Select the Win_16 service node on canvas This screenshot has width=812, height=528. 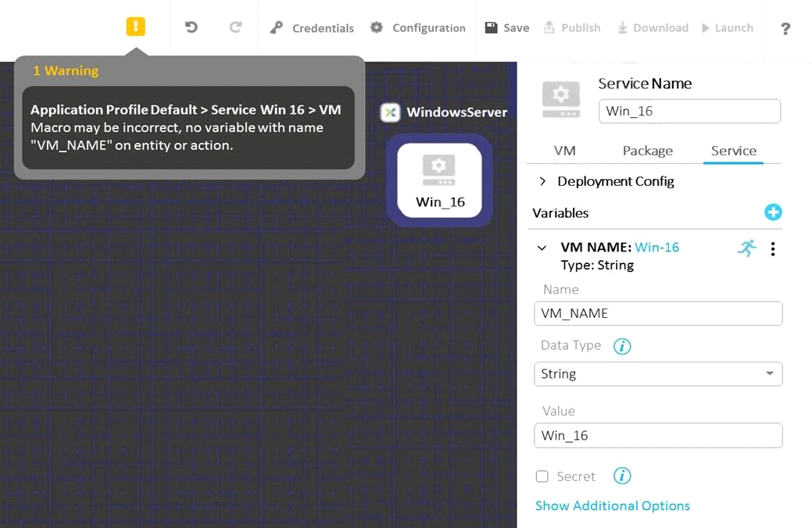(x=439, y=180)
